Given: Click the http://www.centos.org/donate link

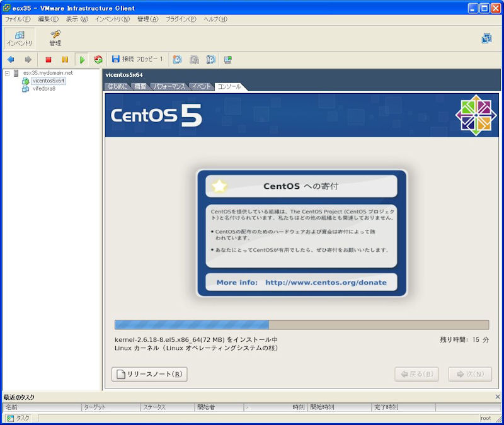Looking at the screenshot, I should tap(326, 282).
